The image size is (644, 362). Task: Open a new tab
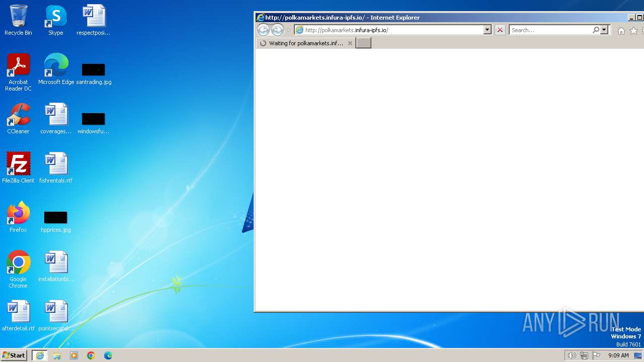tap(363, 43)
